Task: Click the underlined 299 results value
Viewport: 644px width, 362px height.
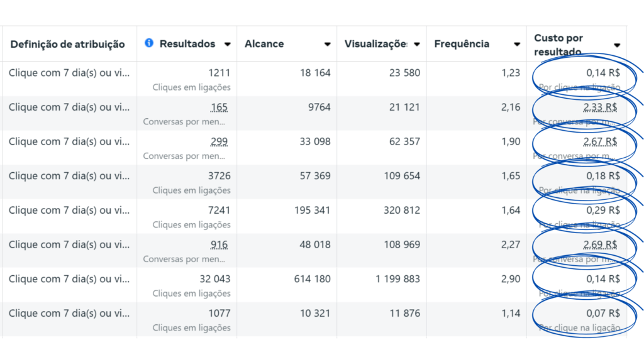Action: coord(219,142)
